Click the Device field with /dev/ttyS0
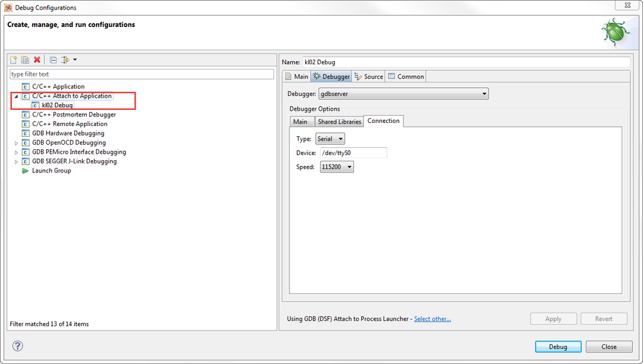The image size is (643, 364). click(353, 153)
